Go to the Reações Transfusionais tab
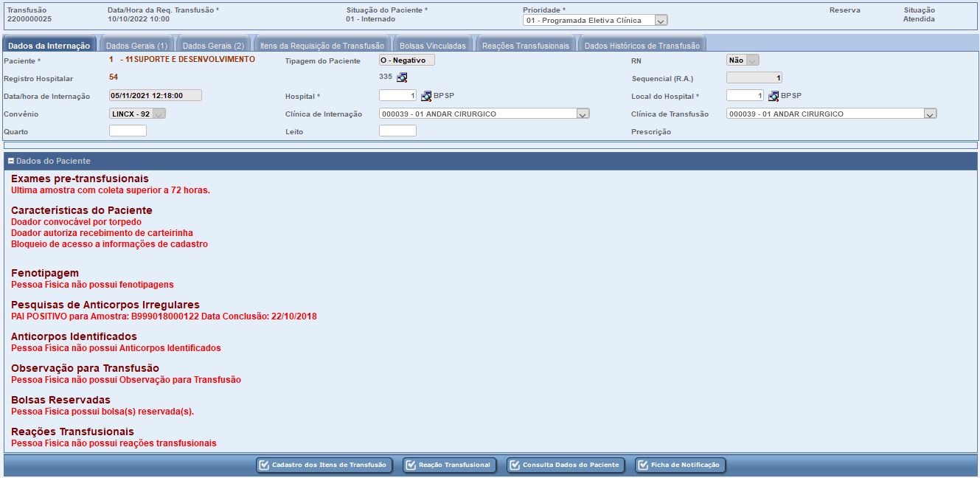This screenshot has height=478, width=980. [525, 46]
